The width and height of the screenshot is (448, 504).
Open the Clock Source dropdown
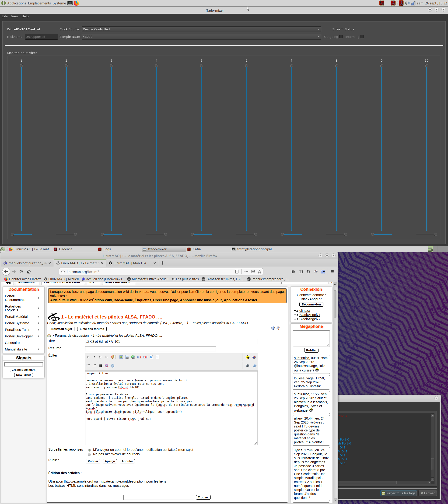click(201, 29)
